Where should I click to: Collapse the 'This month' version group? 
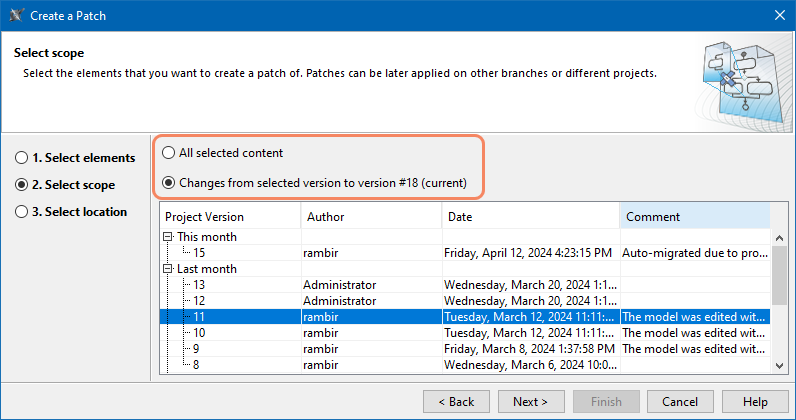pyautogui.click(x=168, y=237)
